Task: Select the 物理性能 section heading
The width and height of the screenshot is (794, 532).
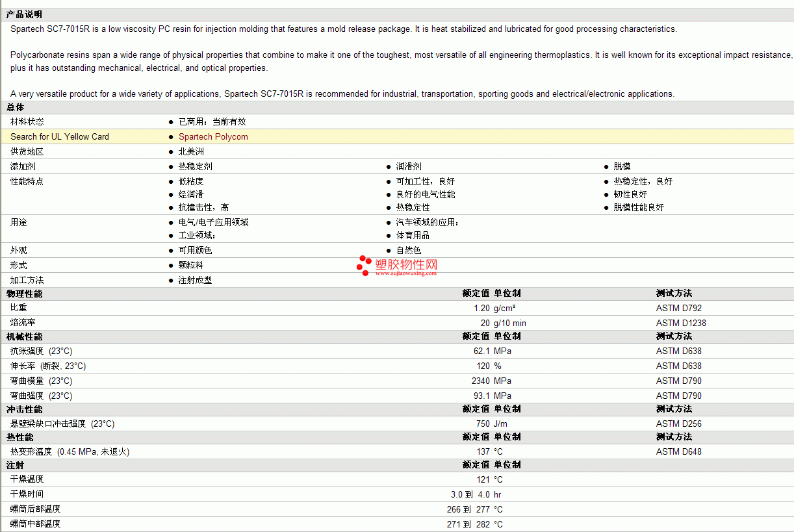Action: tap(25, 294)
